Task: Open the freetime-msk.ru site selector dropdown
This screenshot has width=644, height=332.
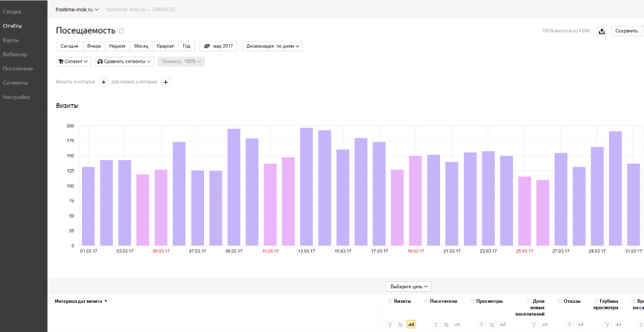Action: click(x=77, y=10)
